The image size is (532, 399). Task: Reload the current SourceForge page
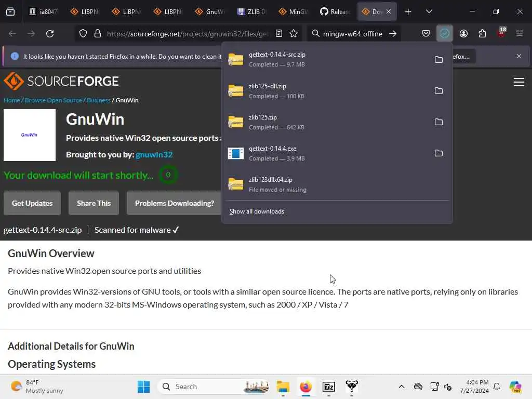[x=50, y=34]
